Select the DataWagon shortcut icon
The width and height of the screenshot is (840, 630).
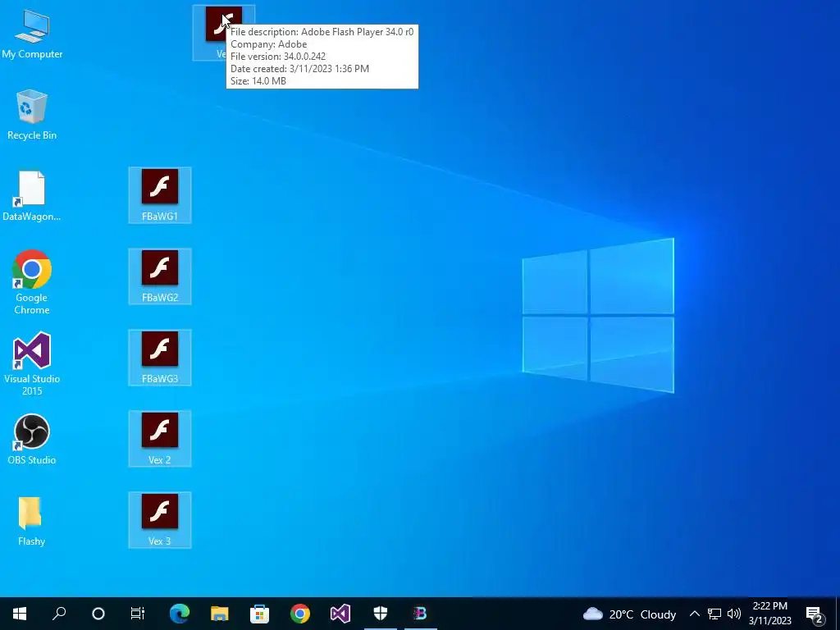32,196
